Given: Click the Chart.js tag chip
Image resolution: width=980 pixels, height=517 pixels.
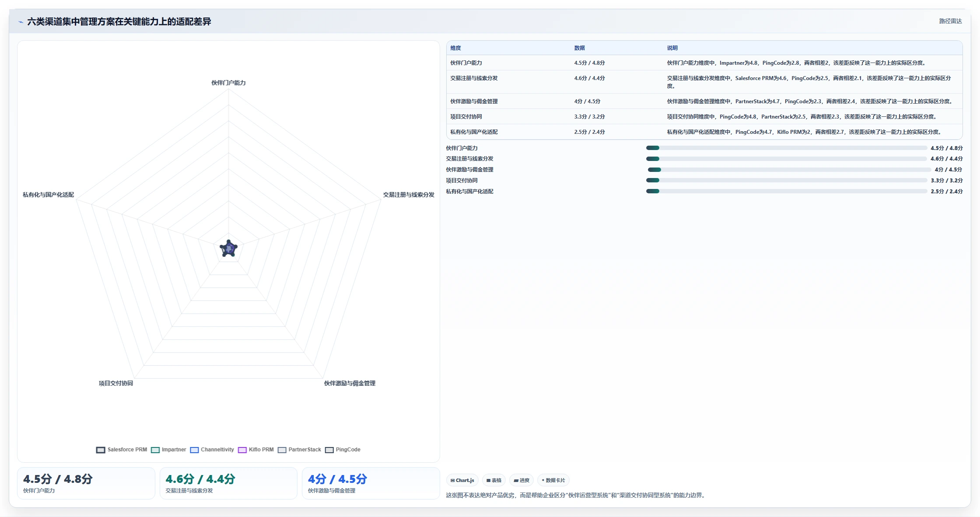Looking at the screenshot, I should tap(462, 480).
